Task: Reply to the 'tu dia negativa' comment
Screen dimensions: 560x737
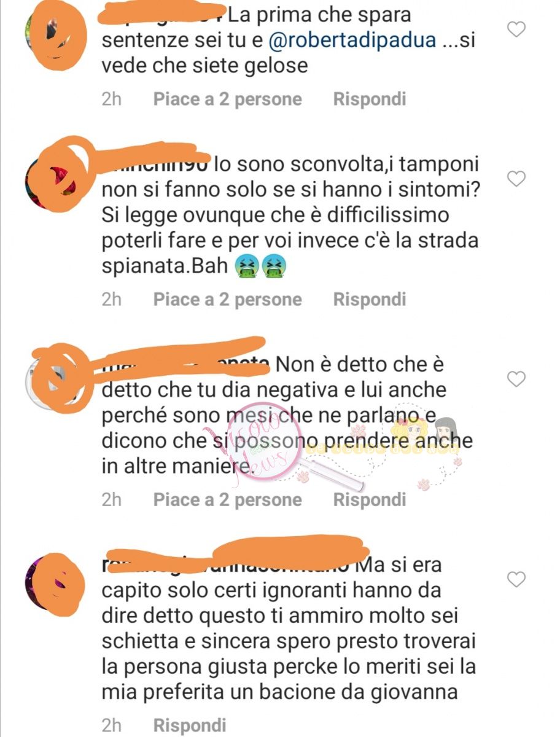Action: click(x=370, y=499)
